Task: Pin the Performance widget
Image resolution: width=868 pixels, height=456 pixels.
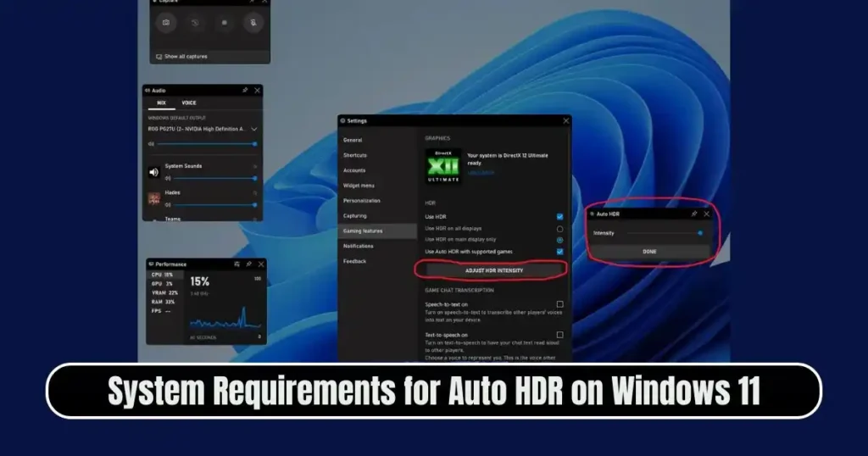Action: [x=248, y=264]
